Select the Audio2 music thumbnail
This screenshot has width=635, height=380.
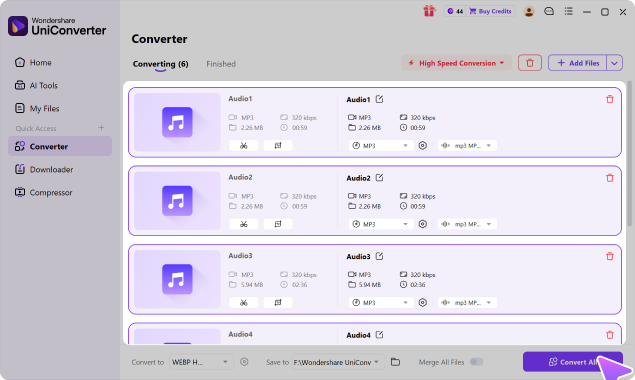click(177, 201)
